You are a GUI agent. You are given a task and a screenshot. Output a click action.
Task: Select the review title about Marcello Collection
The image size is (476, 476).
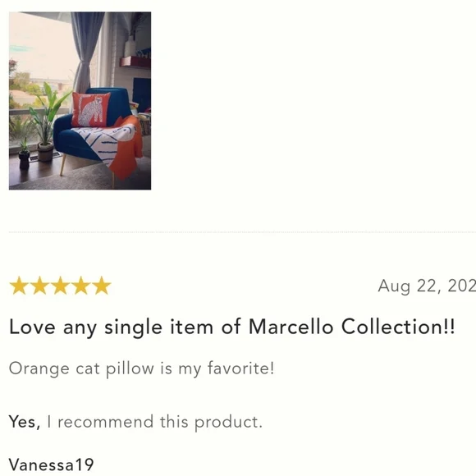pyautogui.click(x=232, y=327)
